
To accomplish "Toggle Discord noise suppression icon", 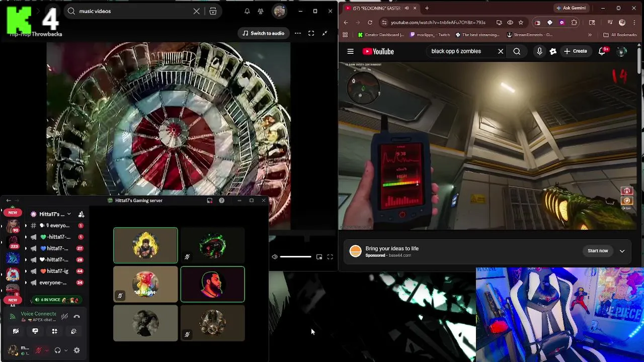I will [x=64, y=316].
